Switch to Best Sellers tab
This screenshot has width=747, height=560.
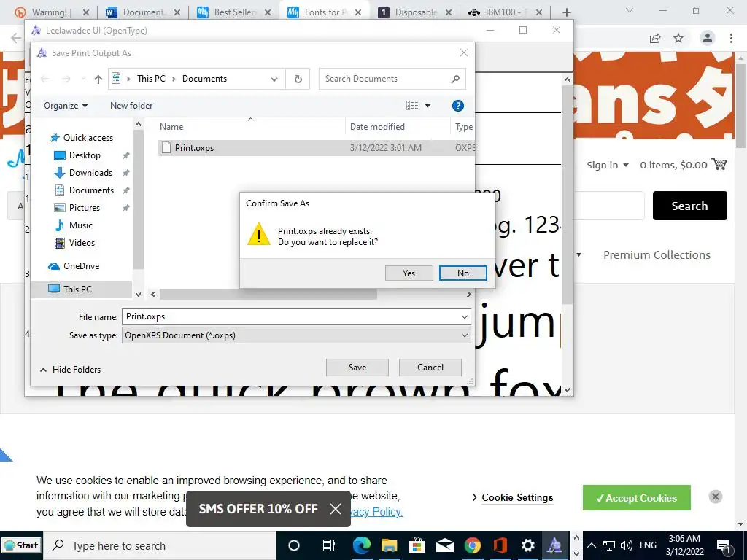[235, 12]
